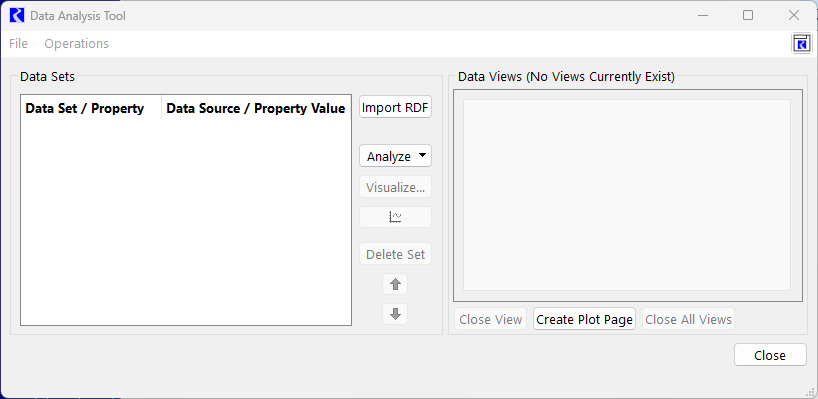Click Create Plot Page button
Screen dimensions: 818x399
tap(584, 319)
